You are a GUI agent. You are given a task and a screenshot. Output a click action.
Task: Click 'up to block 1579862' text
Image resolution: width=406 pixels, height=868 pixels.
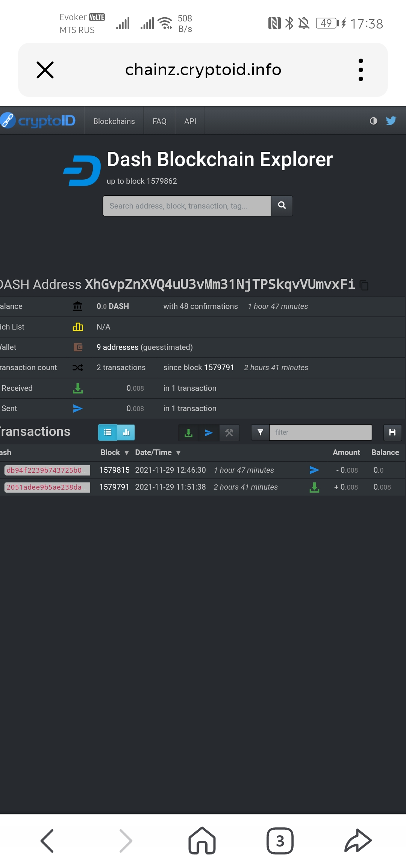(x=142, y=181)
